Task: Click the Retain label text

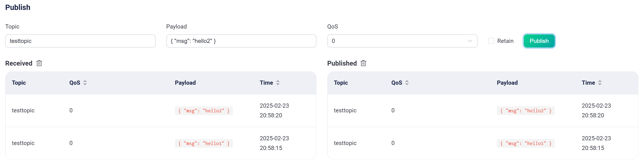Action: (505, 41)
